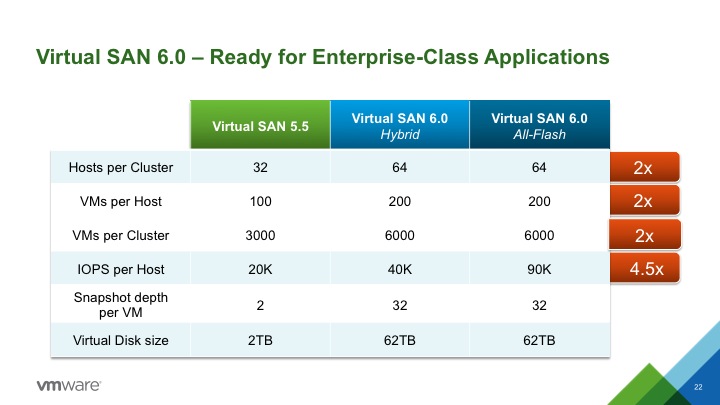Select the Hybrid 62TB Virtual Disk size value
This screenshot has height=405, width=720.
click(x=399, y=341)
